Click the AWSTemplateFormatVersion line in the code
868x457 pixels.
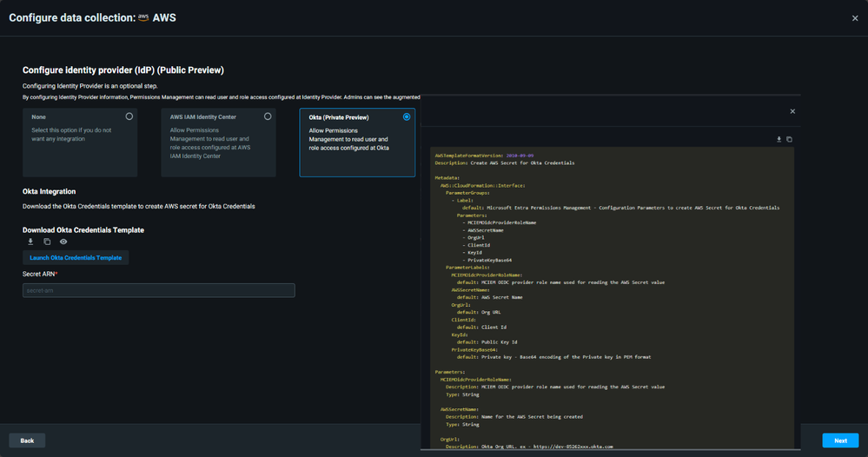[x=484, y=156]
